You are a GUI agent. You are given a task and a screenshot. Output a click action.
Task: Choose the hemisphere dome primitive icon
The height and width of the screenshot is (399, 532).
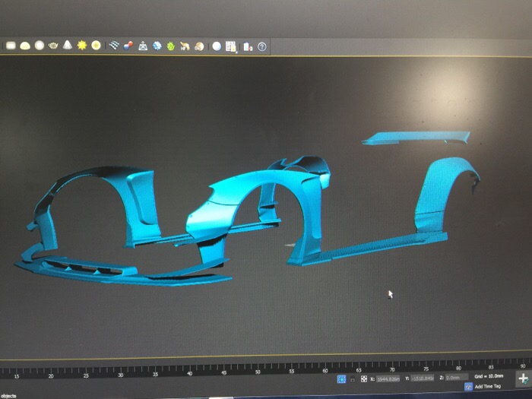(x=25, y=46)
